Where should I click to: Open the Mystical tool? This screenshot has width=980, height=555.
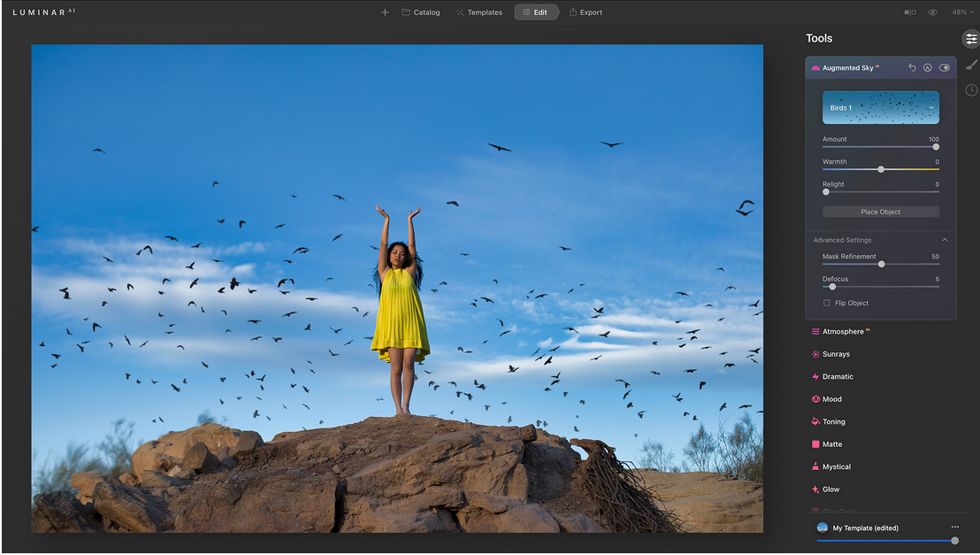tap(836, 466)
